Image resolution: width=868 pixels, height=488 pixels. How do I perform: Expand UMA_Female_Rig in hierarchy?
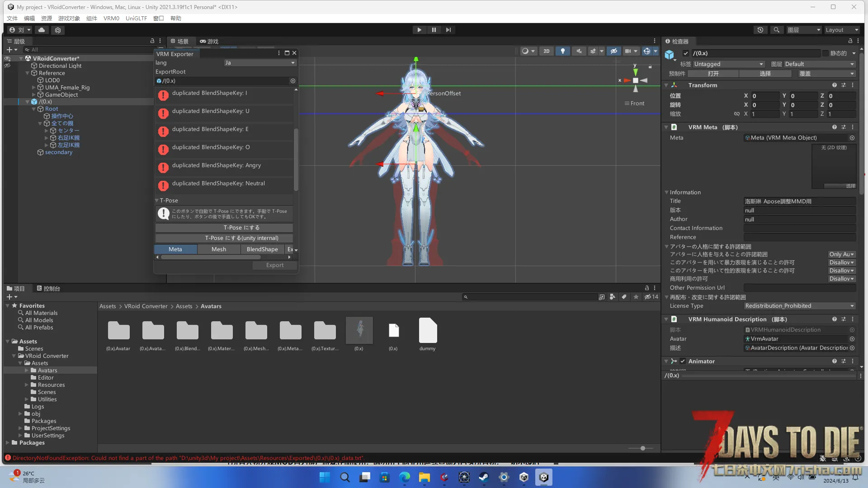pyautogui.click(x=34, y=88)
